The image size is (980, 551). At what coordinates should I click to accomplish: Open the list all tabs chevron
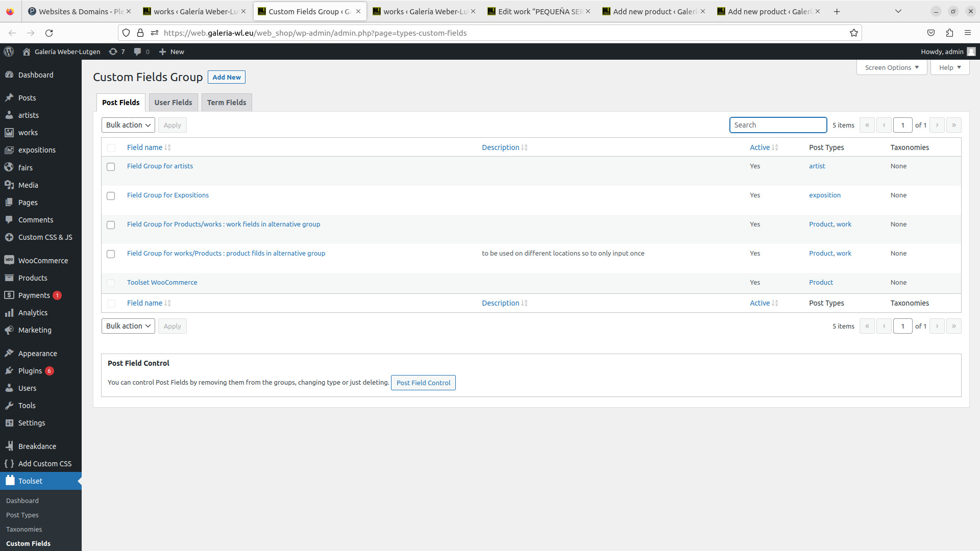click(x=898, y=11)
